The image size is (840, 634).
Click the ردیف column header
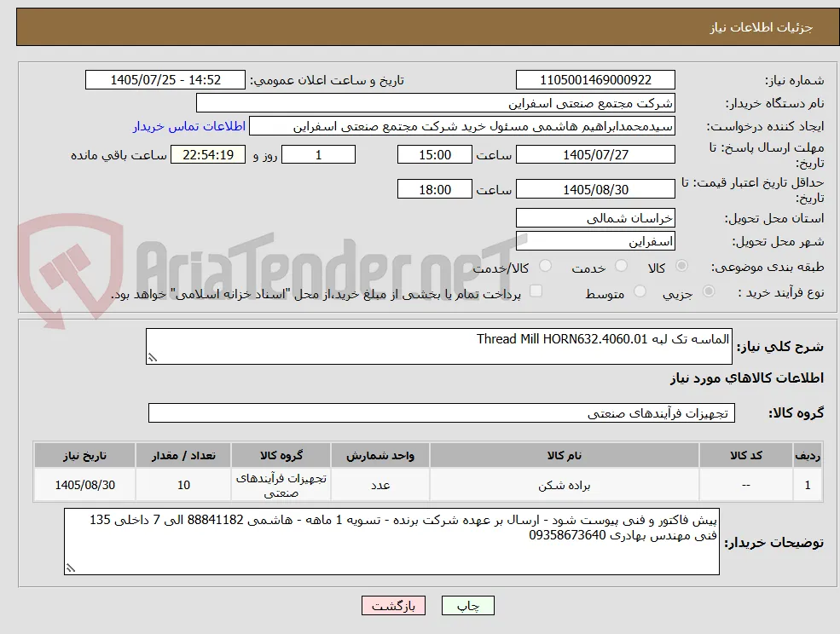pyautogui.click(x=808, y=456)
